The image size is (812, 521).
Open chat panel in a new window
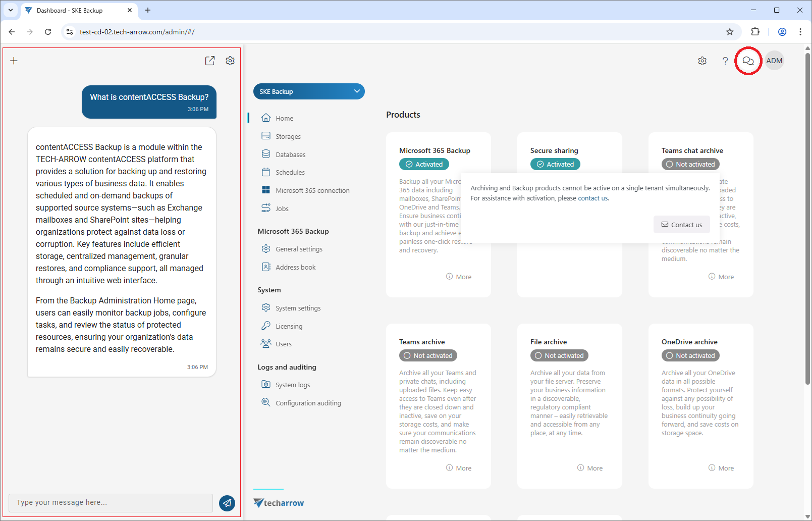coord(210,61)
